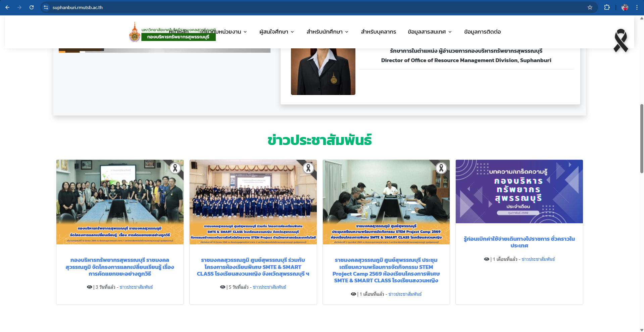Open the ข้อมูลสารสนเทศ dropdown menu
Viewport: 644px width, 332px height.
click(x=430, y=32)
